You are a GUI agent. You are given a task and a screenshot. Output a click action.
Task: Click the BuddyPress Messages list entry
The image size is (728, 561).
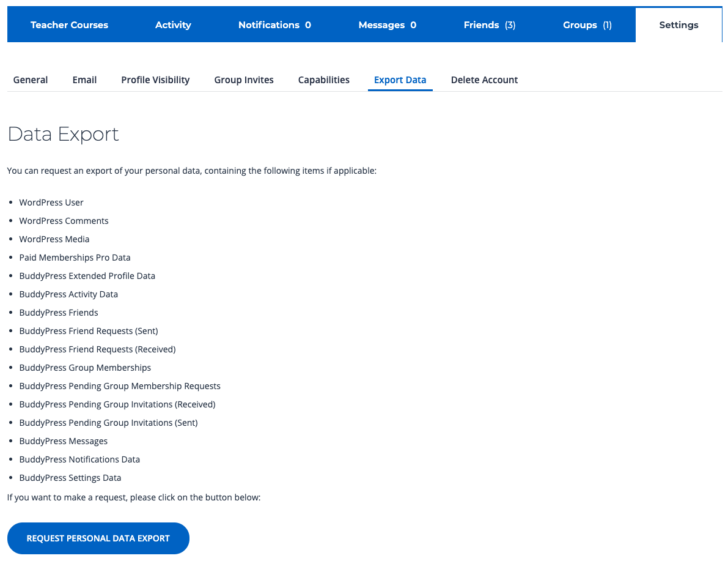(x=63, y=441)
